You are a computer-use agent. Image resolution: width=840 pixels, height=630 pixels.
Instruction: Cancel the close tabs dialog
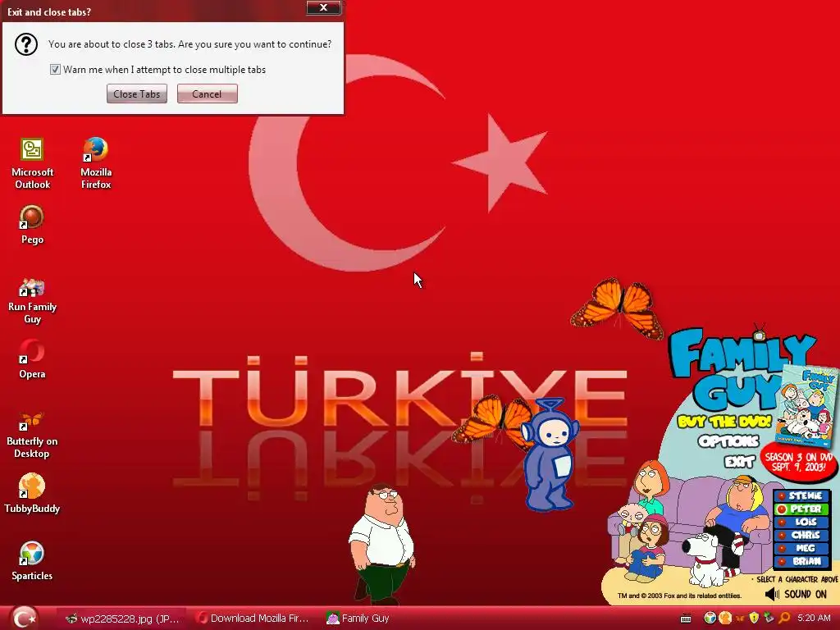(207, 94)
